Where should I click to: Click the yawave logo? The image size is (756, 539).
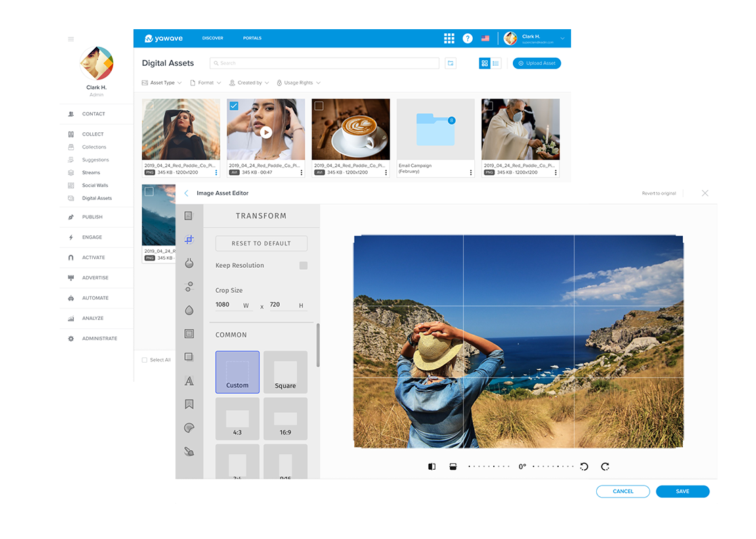(163, 38)
